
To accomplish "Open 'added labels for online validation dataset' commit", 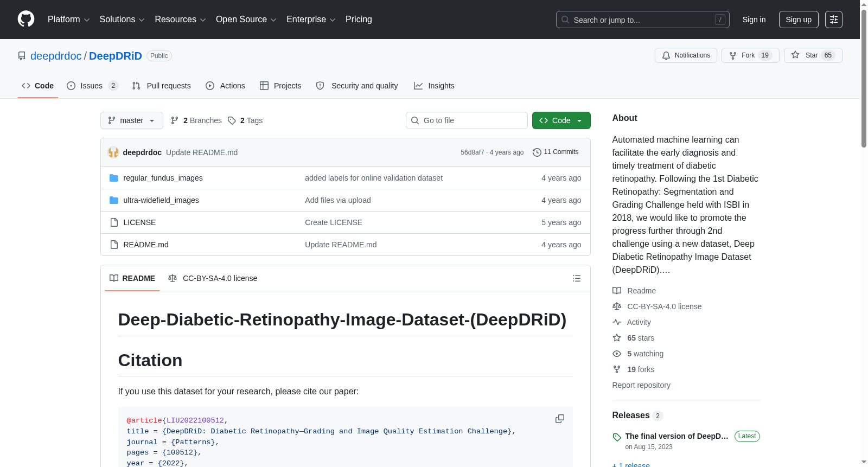I will pos(374,178).
